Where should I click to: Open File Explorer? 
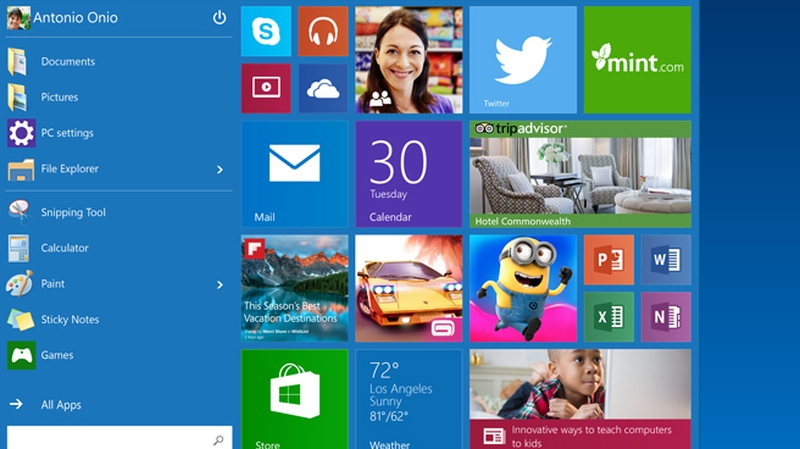pyautogui.click(x=119, y=169)
